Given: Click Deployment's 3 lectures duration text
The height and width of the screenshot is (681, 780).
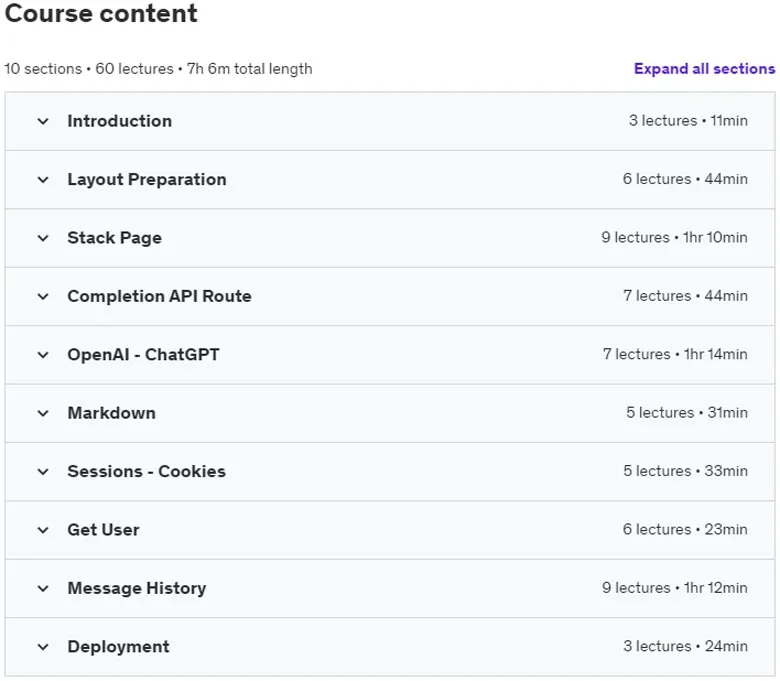Looking at the screenshot, I should point(685,646).
